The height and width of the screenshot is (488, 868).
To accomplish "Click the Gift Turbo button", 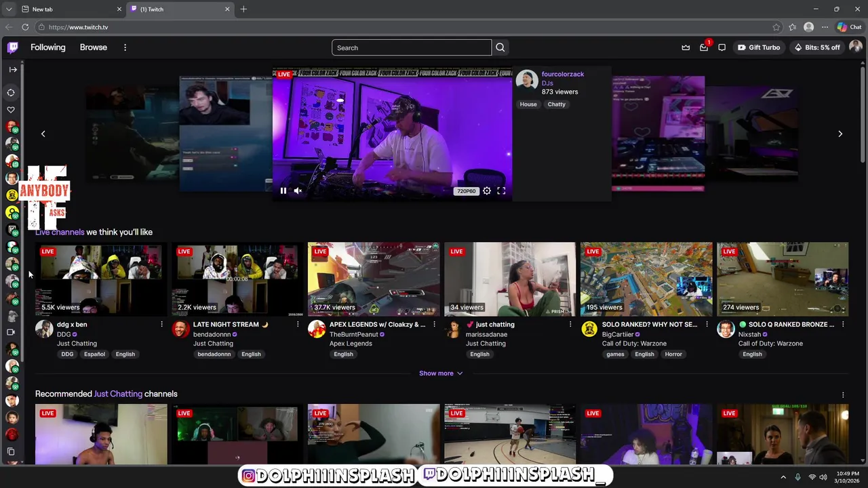I will pyautogui.click(x=759, y=47).
